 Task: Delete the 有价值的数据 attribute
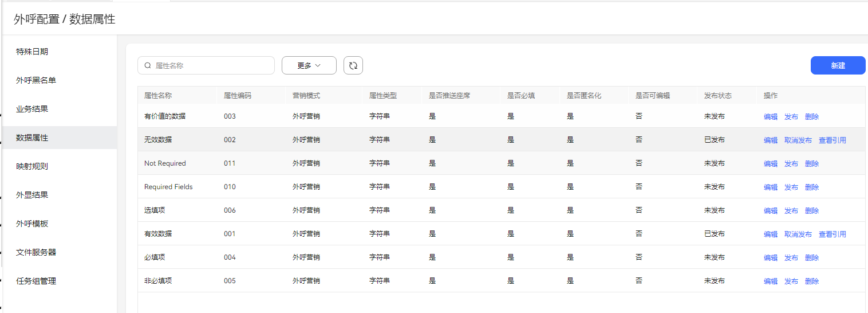(812, 116)
